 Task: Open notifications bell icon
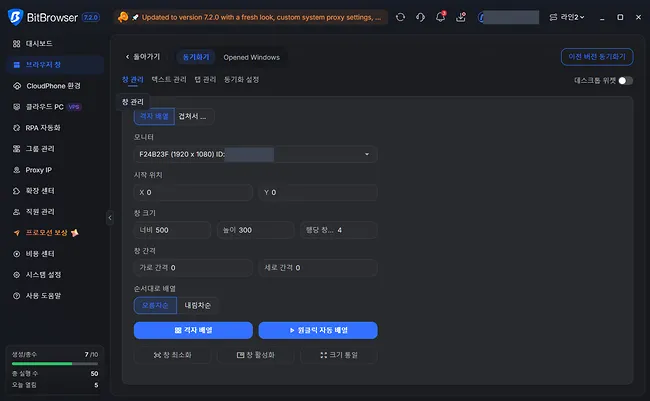click(x=440, y=17)
